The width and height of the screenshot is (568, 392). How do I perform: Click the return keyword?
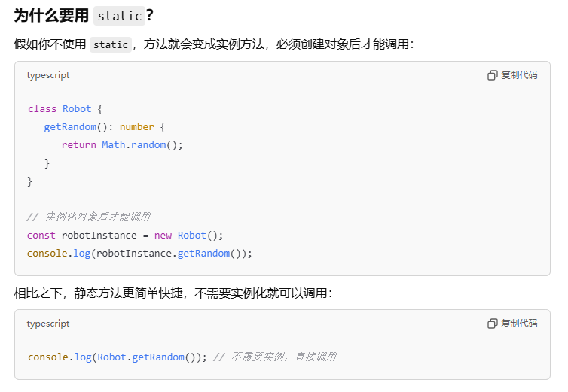click(x=78, y=145)
